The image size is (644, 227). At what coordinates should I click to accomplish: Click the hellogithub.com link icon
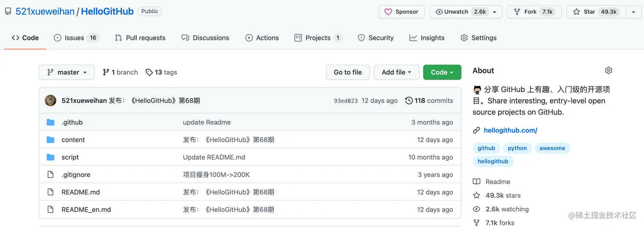(477, 130)
